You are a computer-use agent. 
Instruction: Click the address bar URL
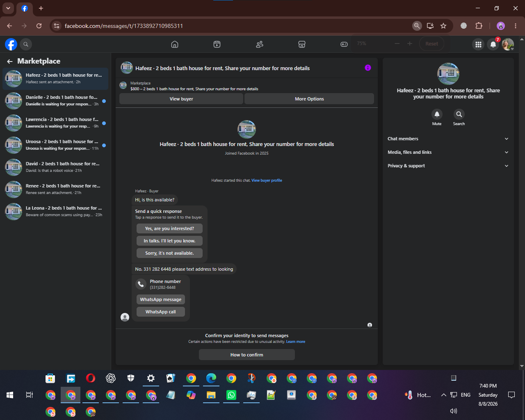pyautogui.click(x=124, y=26)
